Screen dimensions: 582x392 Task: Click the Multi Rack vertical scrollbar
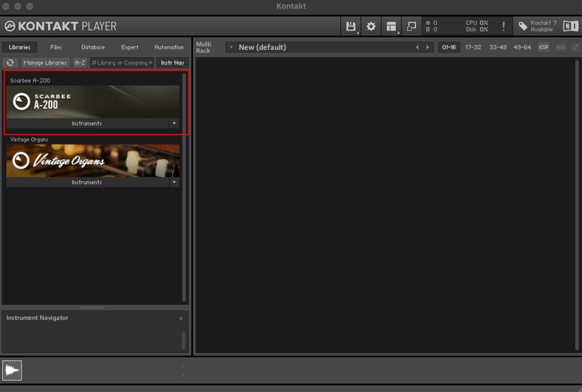pos(577,205)
